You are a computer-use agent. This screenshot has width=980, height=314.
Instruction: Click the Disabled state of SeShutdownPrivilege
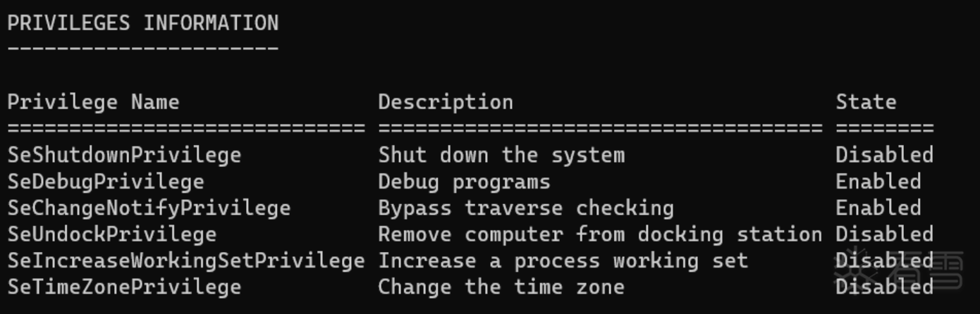click(x=884, y=155)
